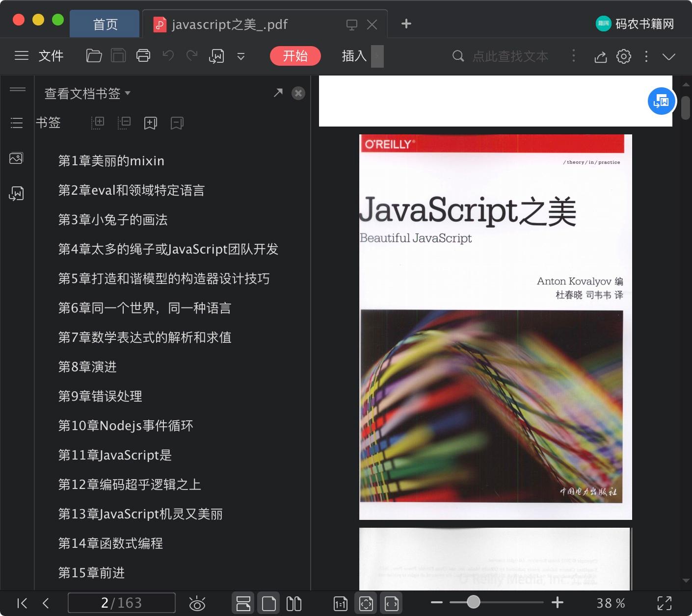
Task: Delete bookmark icon
Action: point(177,123)
